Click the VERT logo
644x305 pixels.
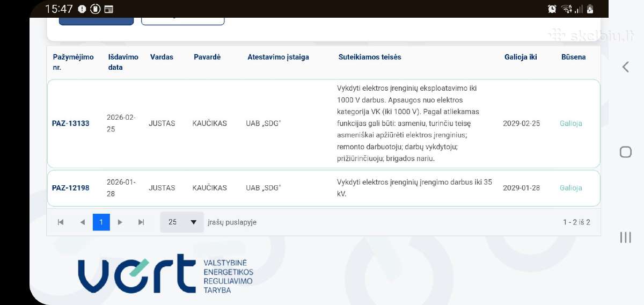point(166,274)
